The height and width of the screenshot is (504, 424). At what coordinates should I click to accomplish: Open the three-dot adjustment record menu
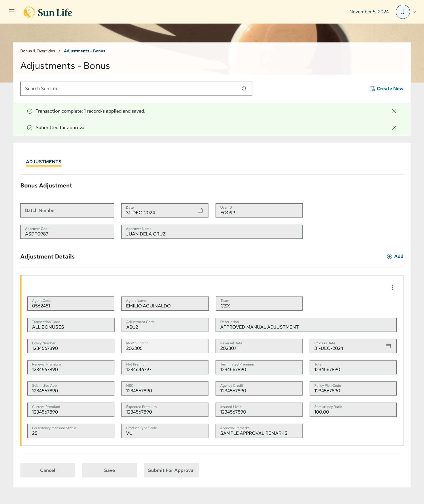pos(392,287)
